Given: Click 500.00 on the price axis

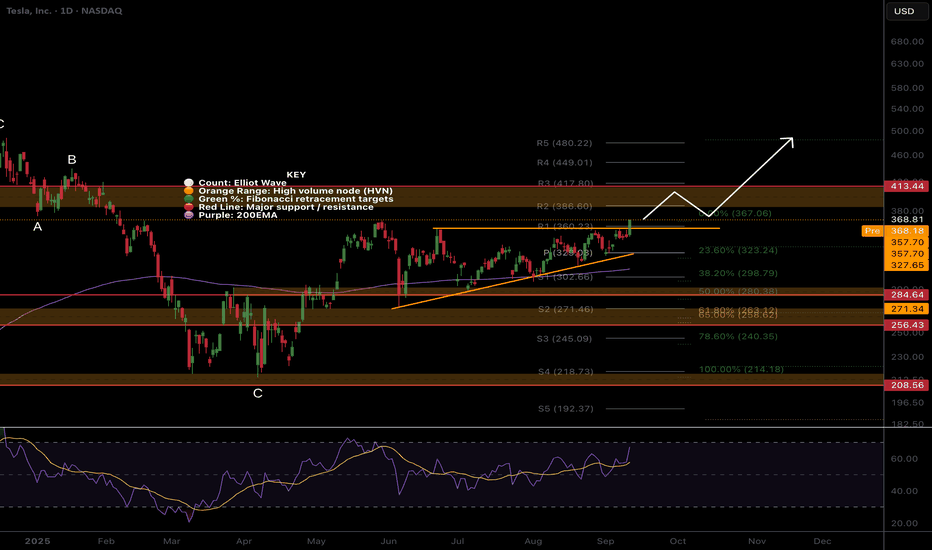Looking at the screenshot, I should pyautogui.click(x=907, y=131).
